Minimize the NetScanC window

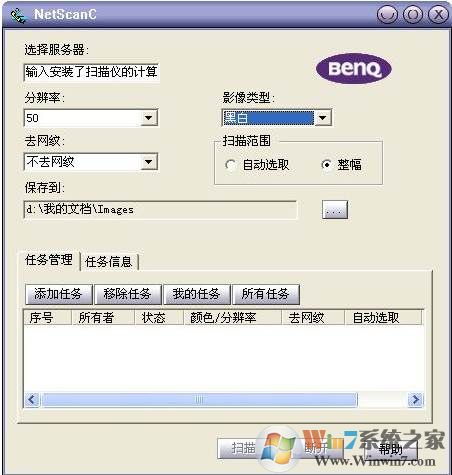click(387, 15)
